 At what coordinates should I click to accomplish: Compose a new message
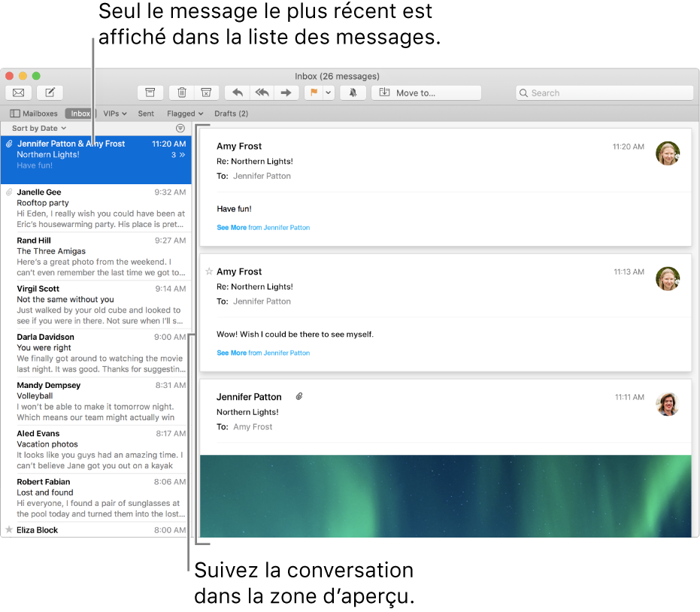[50, 92]
